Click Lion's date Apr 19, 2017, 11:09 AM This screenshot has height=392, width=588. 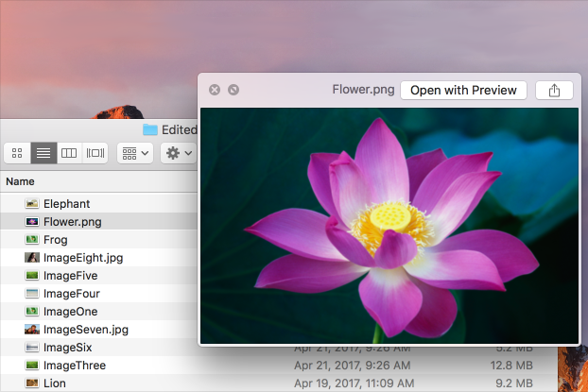tap(354, 383)
